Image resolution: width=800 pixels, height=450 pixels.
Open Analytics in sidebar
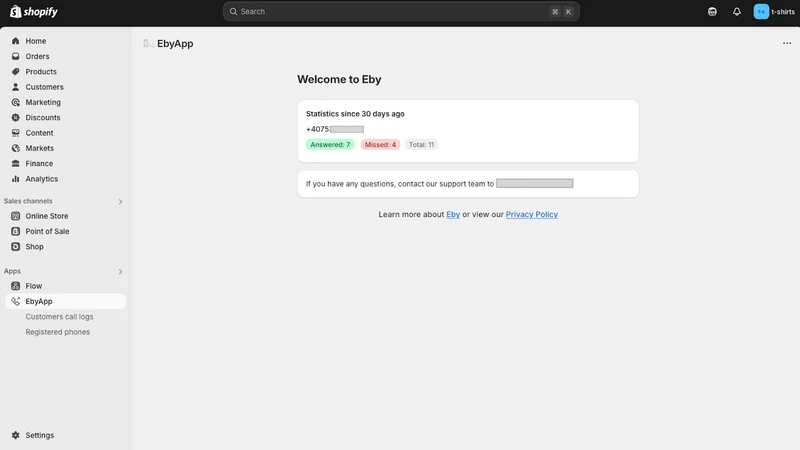pos(42,179)
